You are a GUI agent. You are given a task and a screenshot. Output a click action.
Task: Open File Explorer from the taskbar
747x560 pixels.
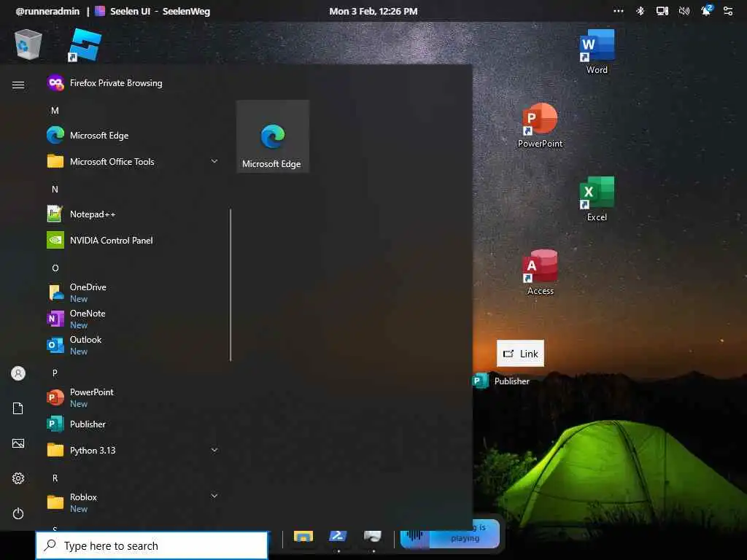[x=303, y=537]
